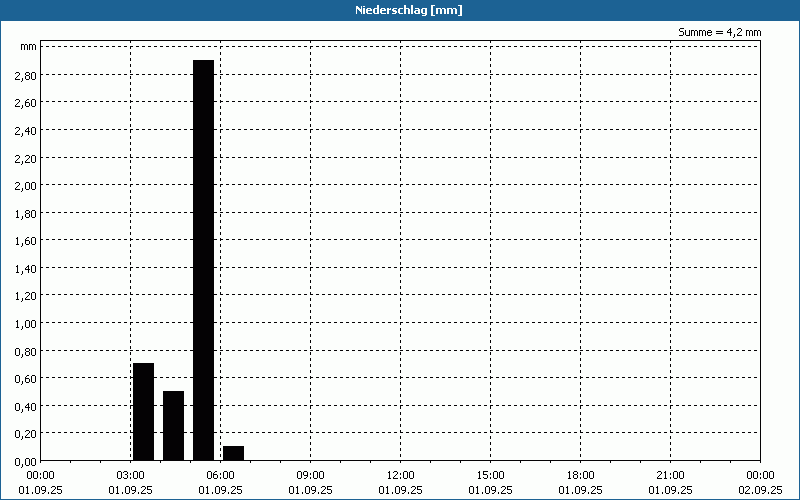Image resolution: width=800 pixels, height=500 pixels.
Task: Click the 18:00 time axis label
Action: click(581, 475)
